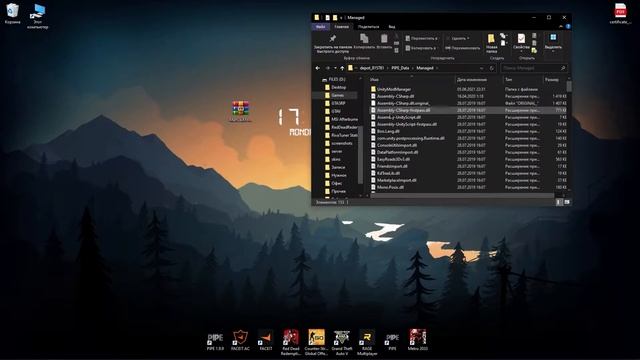Select KdTreeLib.dll file row
This screenshot has width=640, height=360.
pyautogui.click(x=469, y=173)
